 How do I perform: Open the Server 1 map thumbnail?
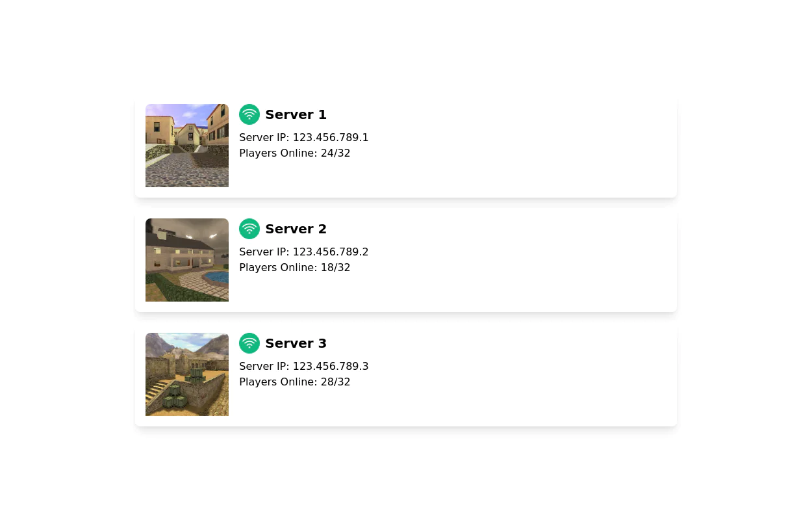point(187,146)
